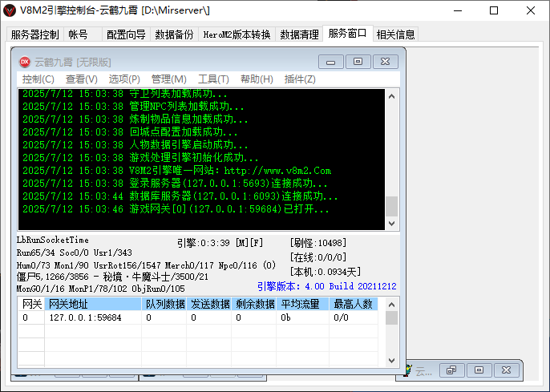This screenshot has height=392, width=550.
Task: Click the V8M2 app logo in title bar
Action: tap(10, 11)
